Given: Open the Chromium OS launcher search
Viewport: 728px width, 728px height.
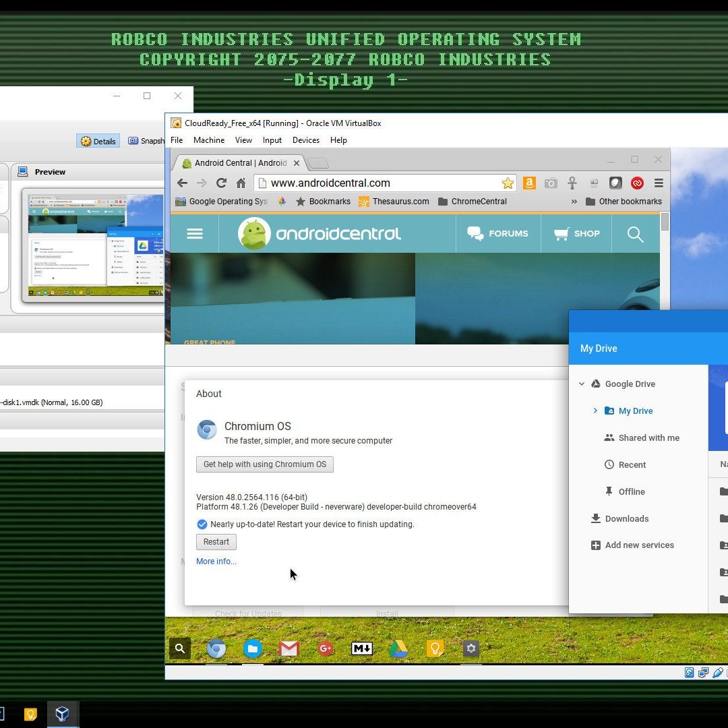Looking at the screenshot, I should (180, 648).
